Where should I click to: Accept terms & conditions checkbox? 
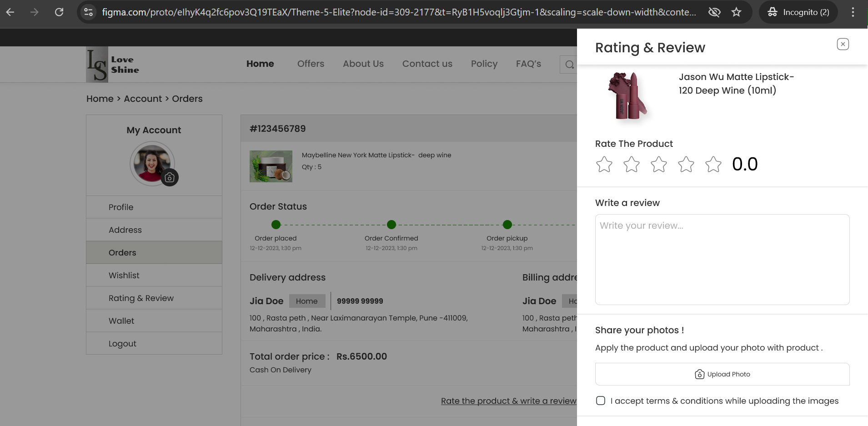(x=601, y=401)
